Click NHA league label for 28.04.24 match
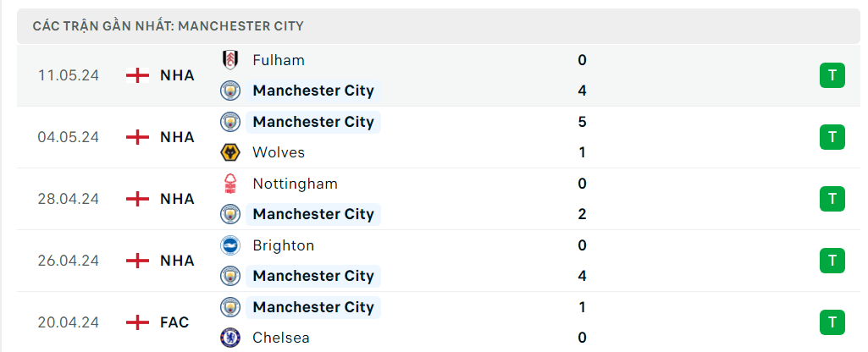This screenshot has width=868, height=352. click(177, 199)
